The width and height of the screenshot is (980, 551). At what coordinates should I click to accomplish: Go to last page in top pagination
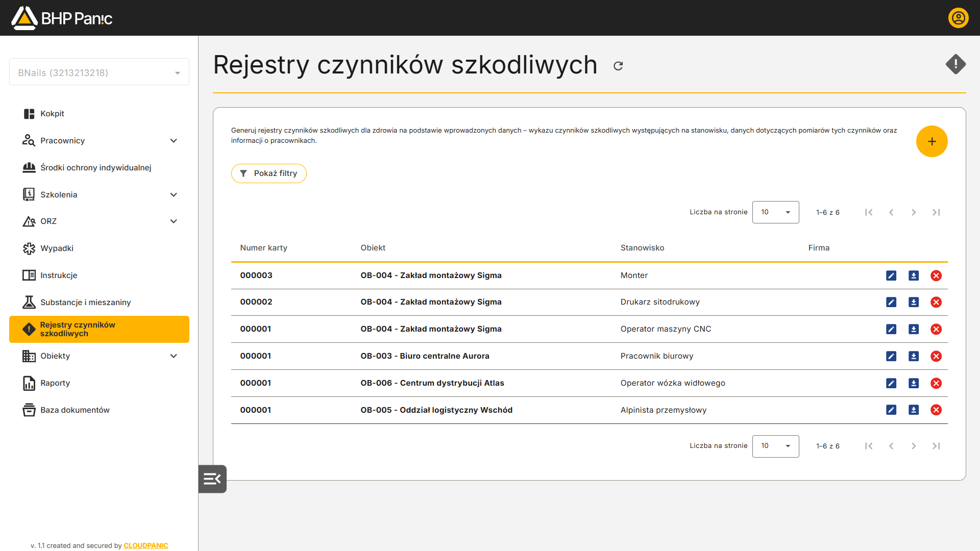pos(936,212)
